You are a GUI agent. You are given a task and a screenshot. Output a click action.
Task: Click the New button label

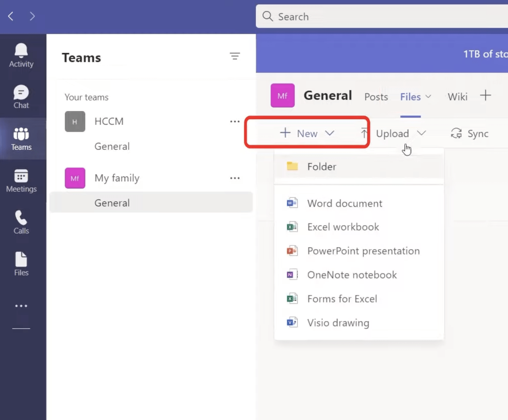pos(307,134)
